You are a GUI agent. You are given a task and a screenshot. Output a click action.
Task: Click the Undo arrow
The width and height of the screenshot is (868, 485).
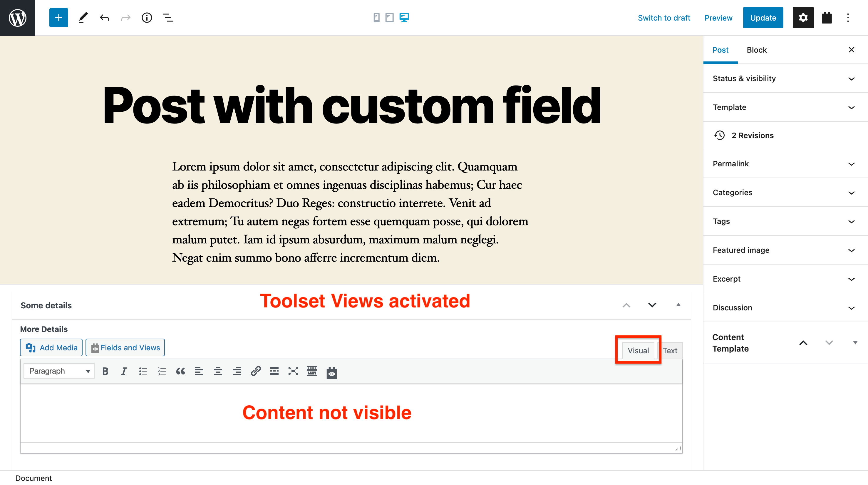coord(104,18)
